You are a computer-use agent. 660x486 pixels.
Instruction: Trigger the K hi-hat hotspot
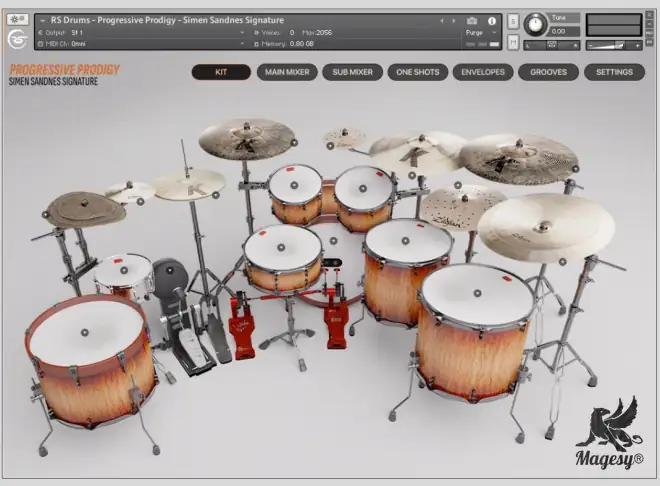tap(216, 195)
